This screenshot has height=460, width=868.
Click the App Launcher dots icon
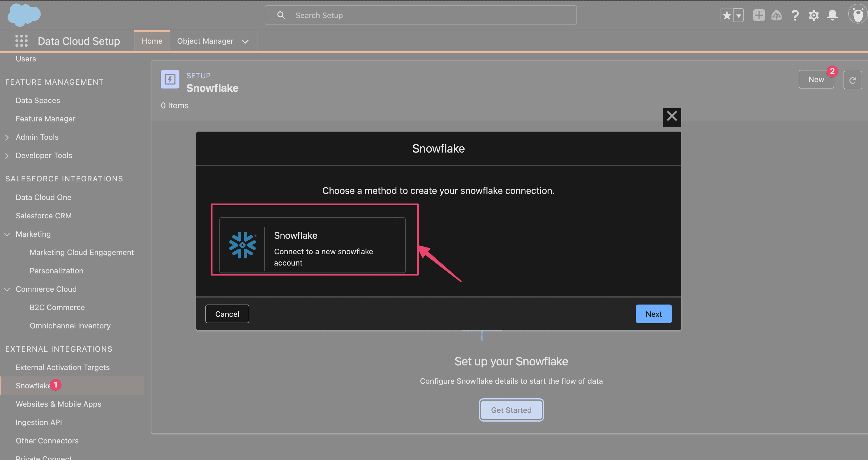point(21,41)
